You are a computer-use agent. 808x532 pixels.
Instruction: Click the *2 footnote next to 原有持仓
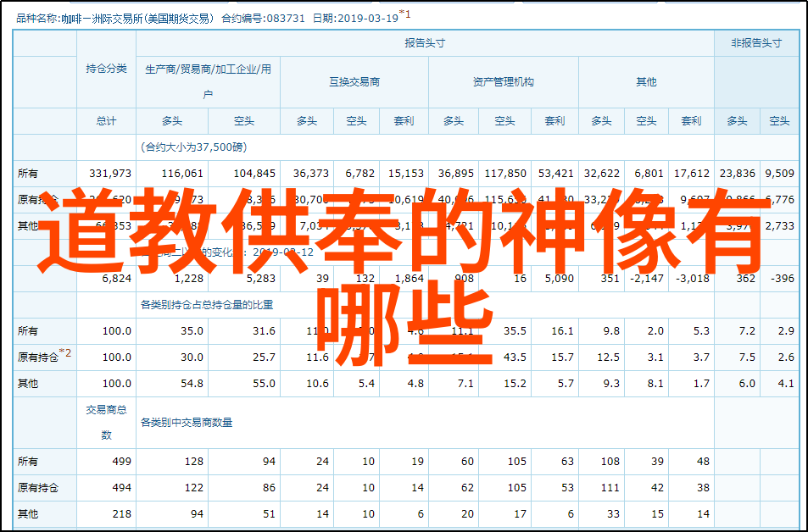coord(65,353)
